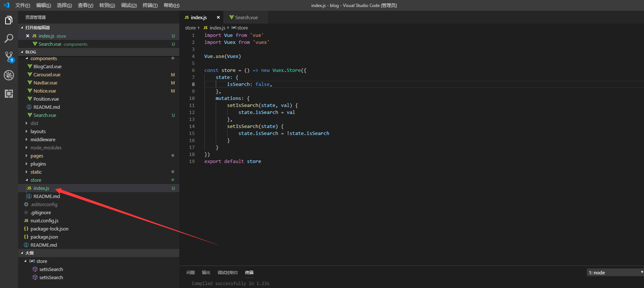This screenshot has width=644, height=288.
Task: Click the Vue icon on Search.vue tab
Action: pyautogui.click(x=232, y=17)
